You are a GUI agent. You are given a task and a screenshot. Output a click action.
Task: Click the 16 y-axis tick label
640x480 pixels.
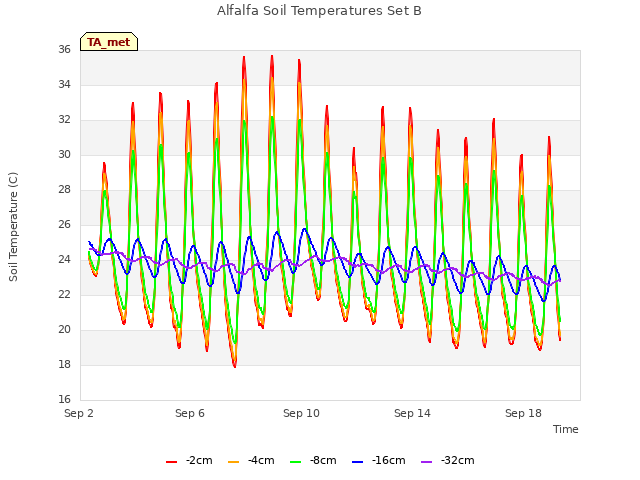(64, 399)
